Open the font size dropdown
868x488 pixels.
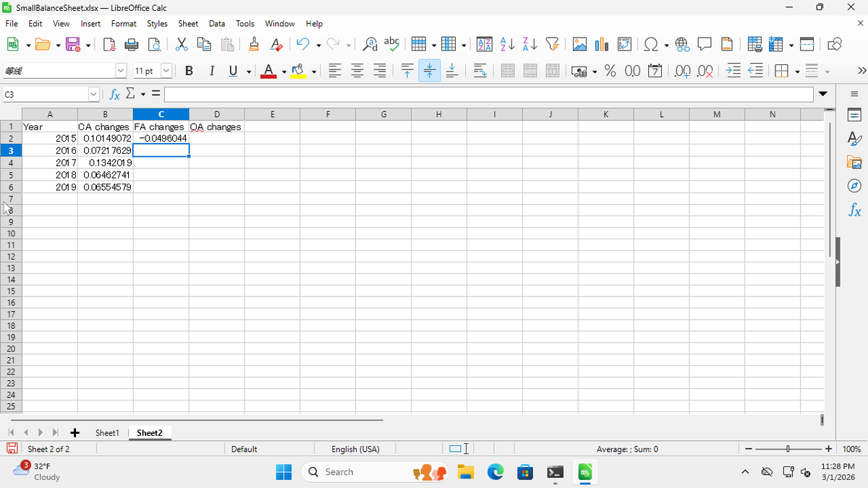click(x=167, y=70)
